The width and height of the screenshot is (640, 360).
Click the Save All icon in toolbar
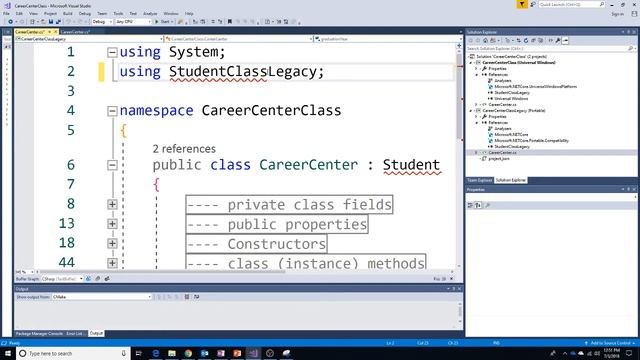click(58, 22)
